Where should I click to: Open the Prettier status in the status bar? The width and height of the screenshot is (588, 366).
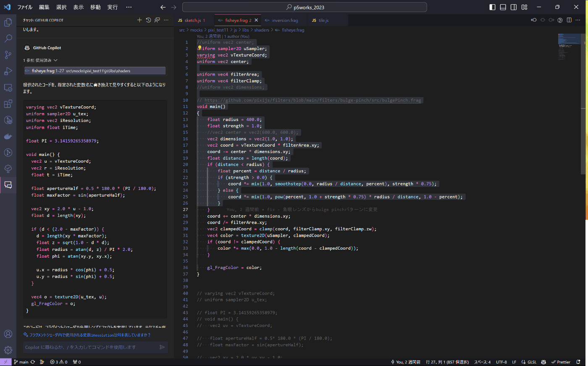tap(561, 362)
